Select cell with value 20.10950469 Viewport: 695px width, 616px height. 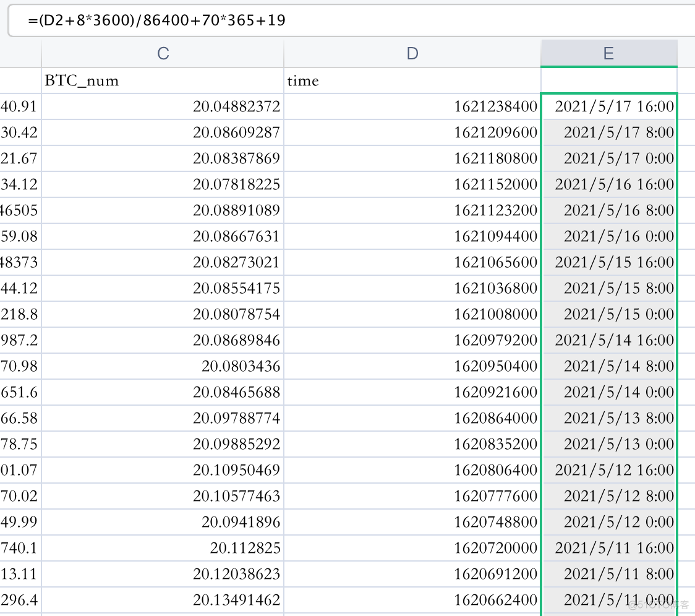tap(163, 470)
